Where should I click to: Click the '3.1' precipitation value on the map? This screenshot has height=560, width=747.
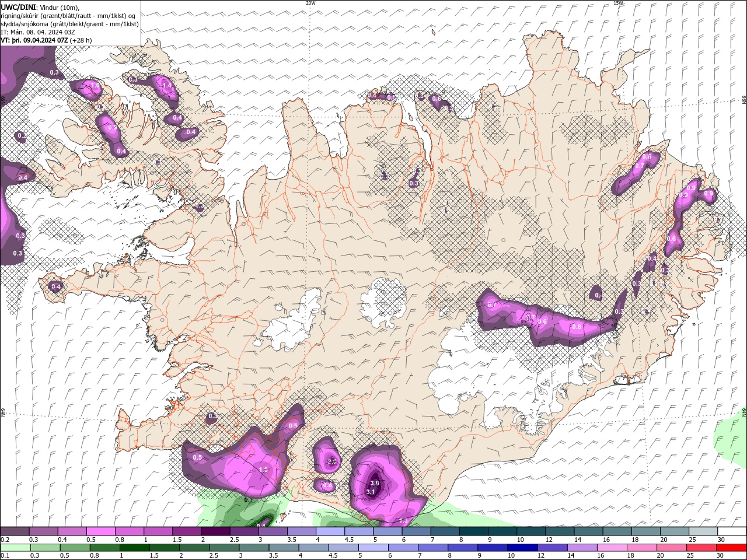370,492
